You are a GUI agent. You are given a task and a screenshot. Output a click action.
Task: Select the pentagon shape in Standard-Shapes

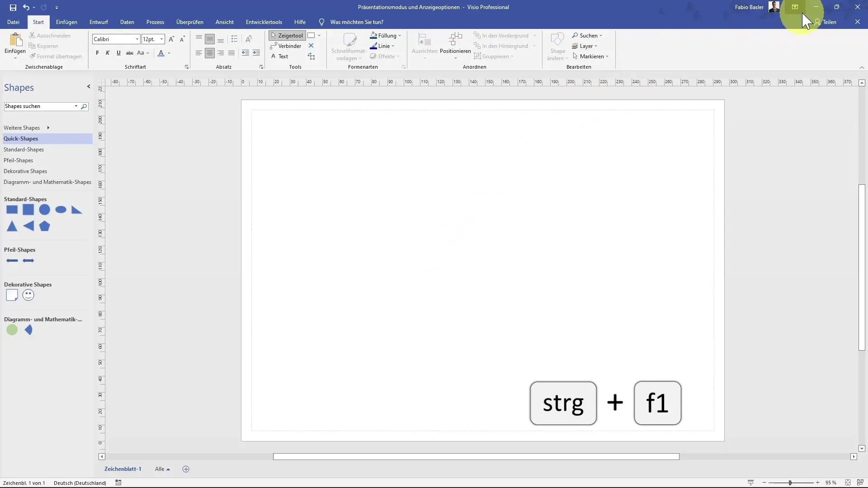[x=44, y=226]
